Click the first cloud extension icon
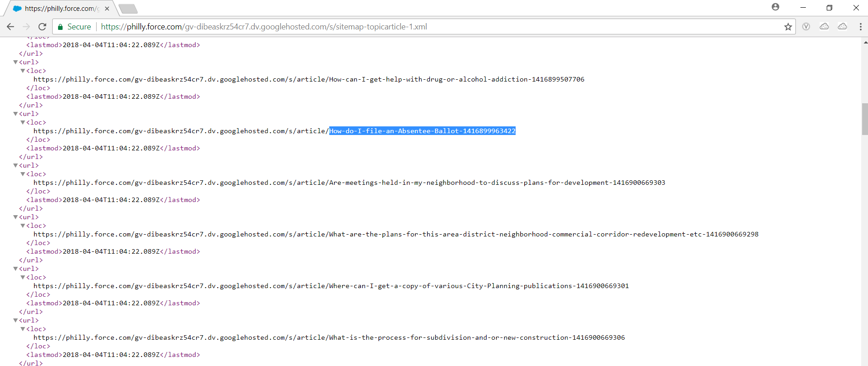 [x=824, y=27]
